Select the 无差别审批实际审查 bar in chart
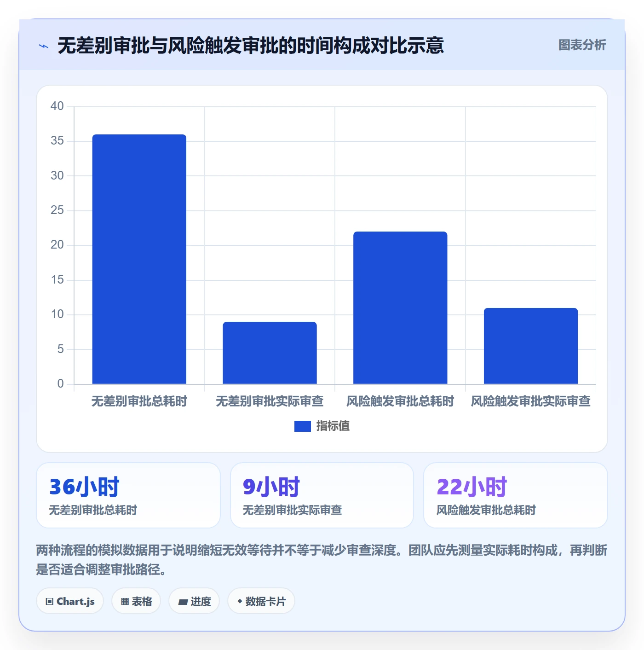644x650 pixels. [270, 353]
